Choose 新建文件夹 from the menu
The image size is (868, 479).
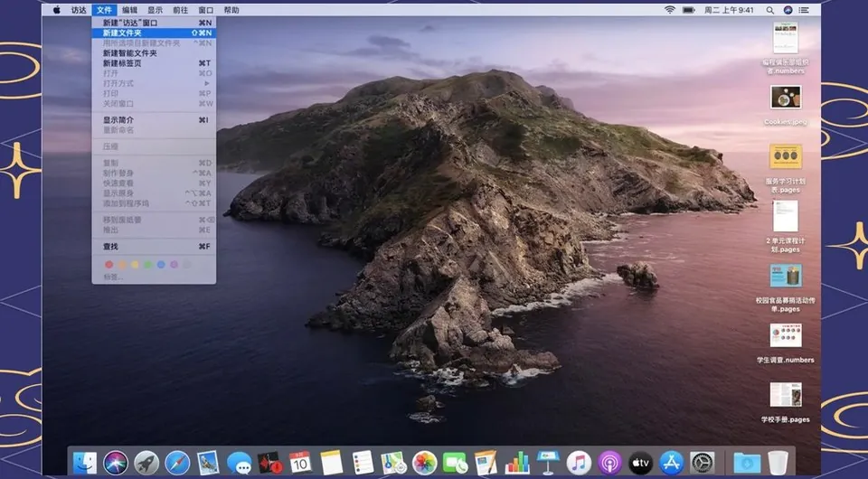coord(154,33)
